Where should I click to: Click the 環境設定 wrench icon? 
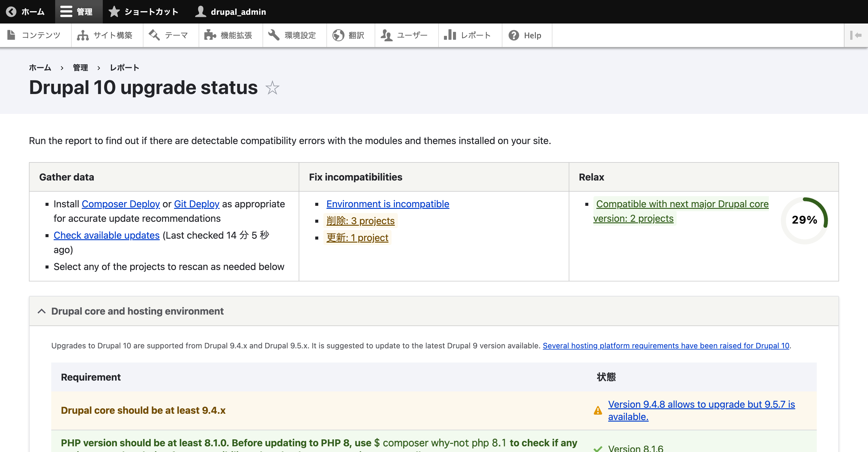[x=274, y=35]
